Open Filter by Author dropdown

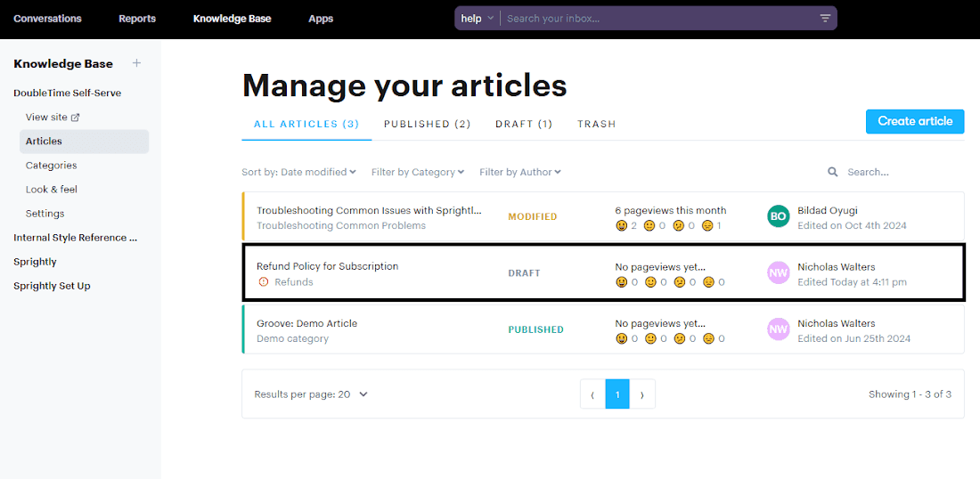520,172
